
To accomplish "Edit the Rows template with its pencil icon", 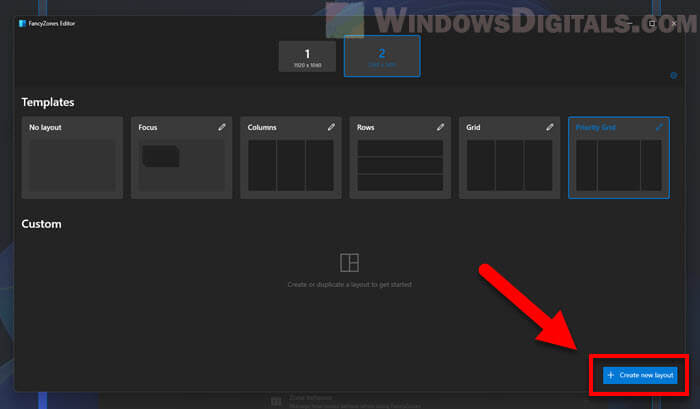I will pyautogui.click(x=441, y=127).
